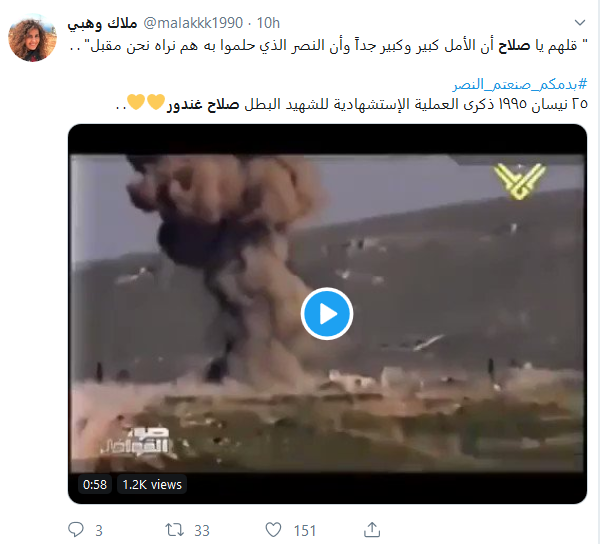Retweet this post using the arrows icon

[174, 530]
